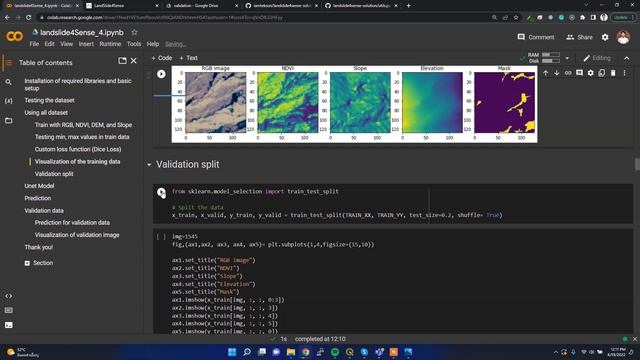Star the landslide4Sense_4.ipynb notebook
The width and height of the screenshot is (640, 360).
[x=134, y=32]
